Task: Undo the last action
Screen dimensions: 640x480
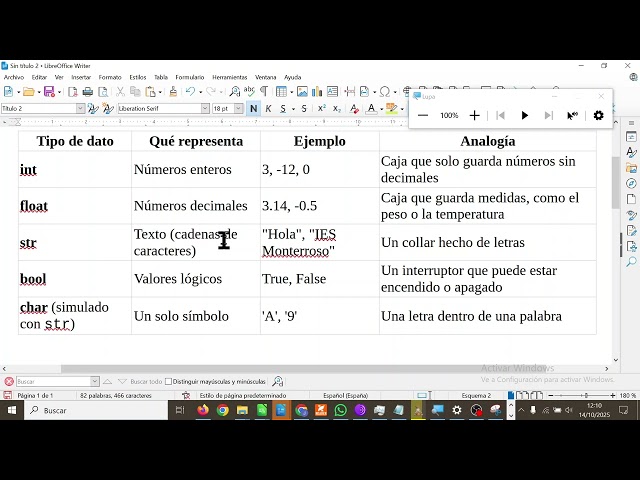Action: (190, 91)
